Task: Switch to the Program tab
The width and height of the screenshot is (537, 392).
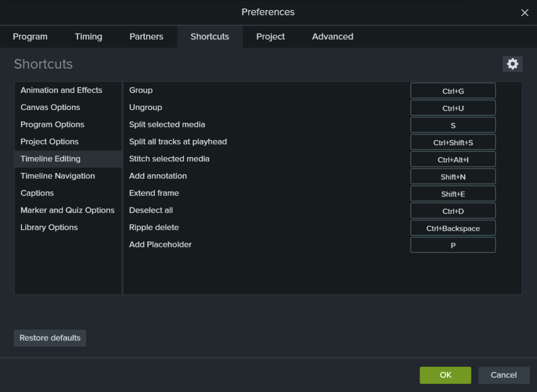Action: (30, 37)
